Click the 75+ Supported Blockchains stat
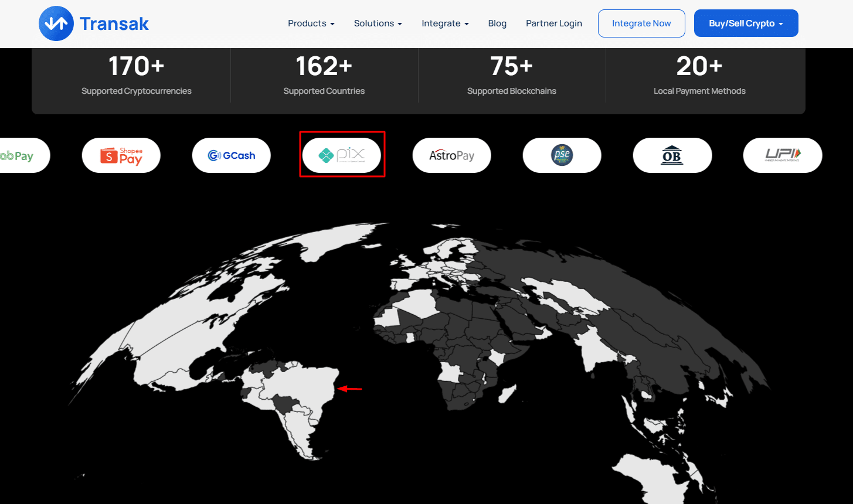This screenshot has width=853, height=504. (512, 75)
